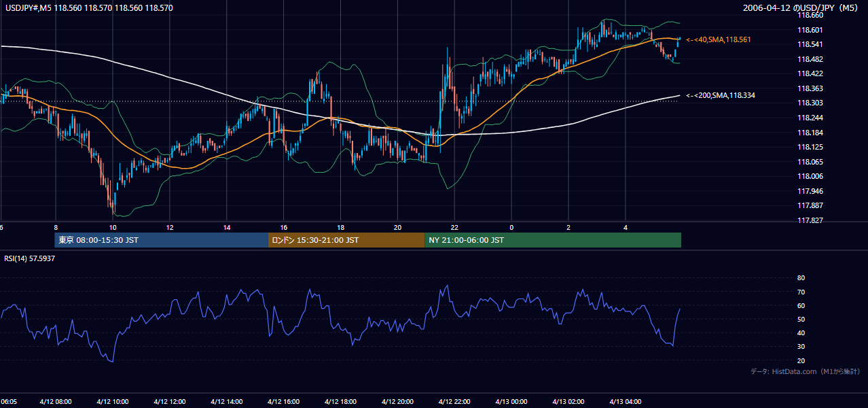This screenshot has height=408, width=868.
Task: Click the 200 SMA 118.334 label
Action: click(x=721, y=95)
